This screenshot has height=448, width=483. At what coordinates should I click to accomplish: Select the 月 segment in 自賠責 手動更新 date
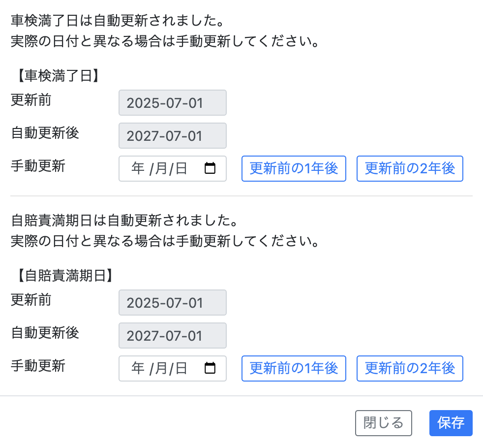tap(161, 368)
